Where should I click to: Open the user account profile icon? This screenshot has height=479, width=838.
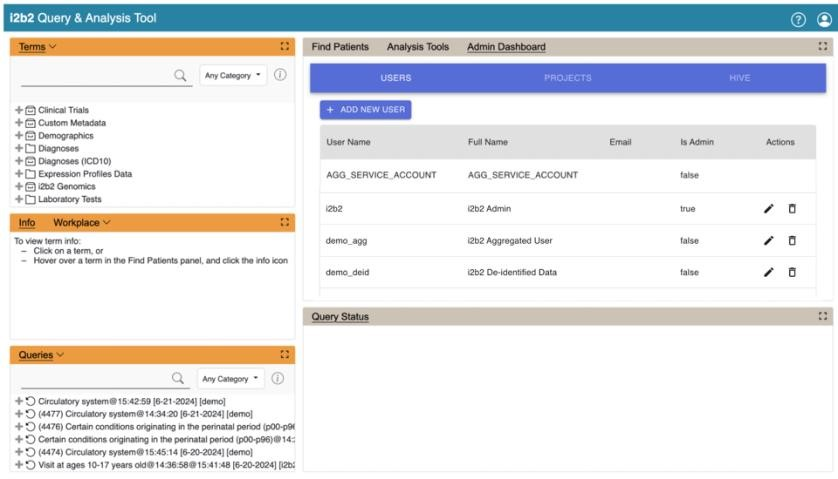823,19
